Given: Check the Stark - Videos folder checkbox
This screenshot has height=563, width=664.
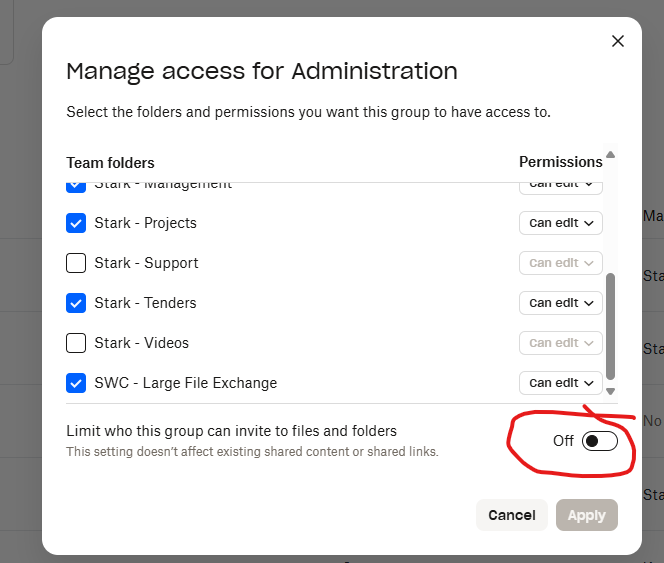Looking at the screenshot, I should coord(76,343).
